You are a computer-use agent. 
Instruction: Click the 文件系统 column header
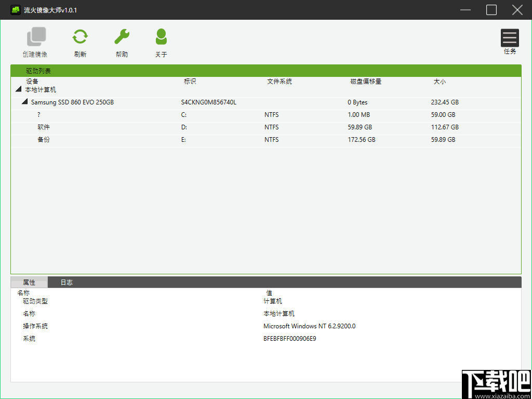click(x=280, y=82)
